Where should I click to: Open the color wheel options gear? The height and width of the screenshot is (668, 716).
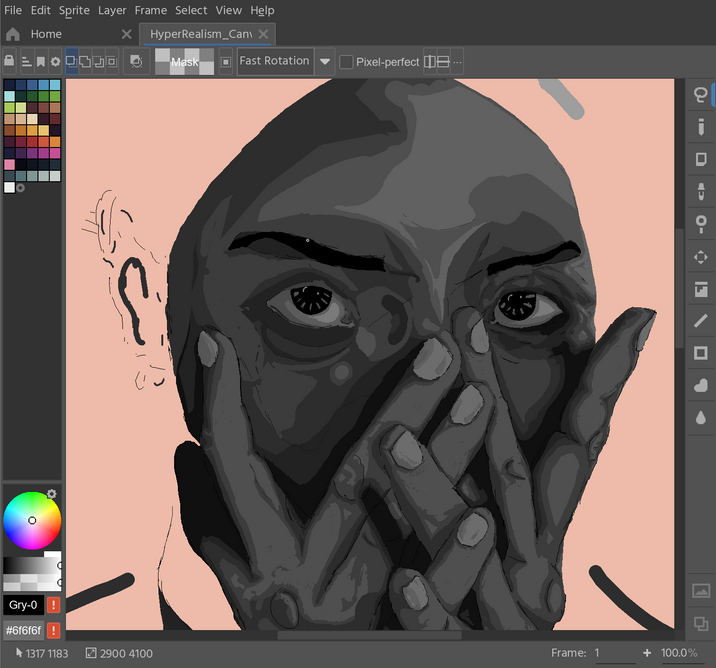coord(52,494)
